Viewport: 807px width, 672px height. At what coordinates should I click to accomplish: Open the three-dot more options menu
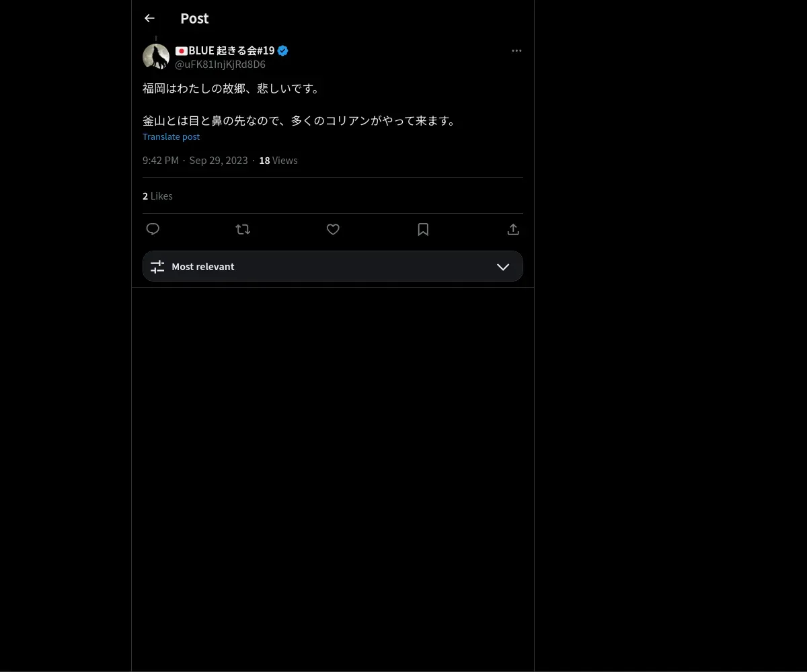(516, 50)
